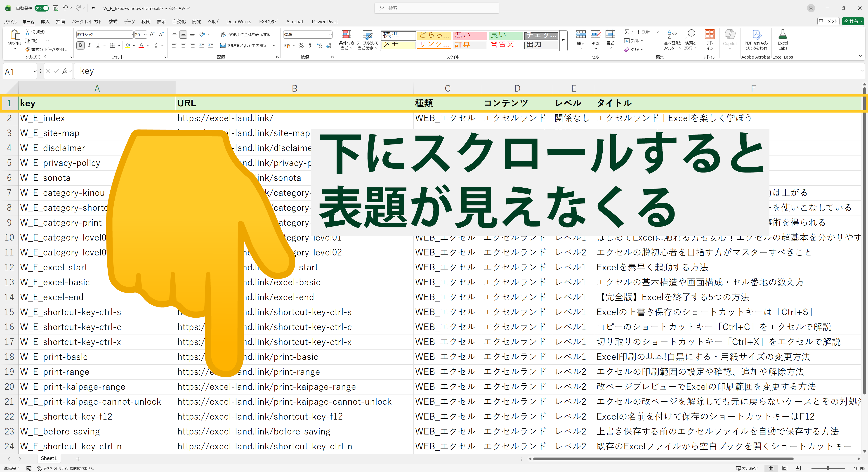868x472 pixels.
Task: Add a new sheet with the + button
Action: click(x=78, y=458)
